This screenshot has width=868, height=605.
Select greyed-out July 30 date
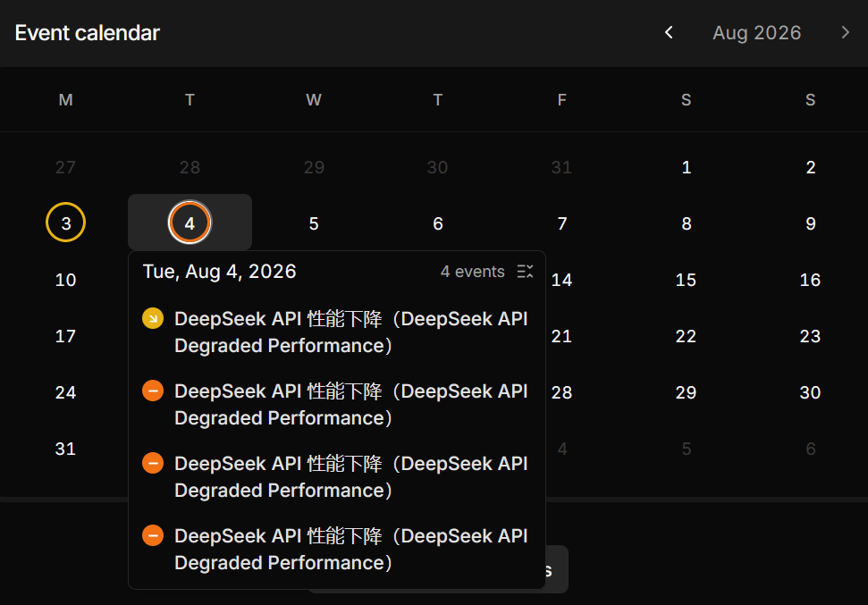tap(438, 167)
